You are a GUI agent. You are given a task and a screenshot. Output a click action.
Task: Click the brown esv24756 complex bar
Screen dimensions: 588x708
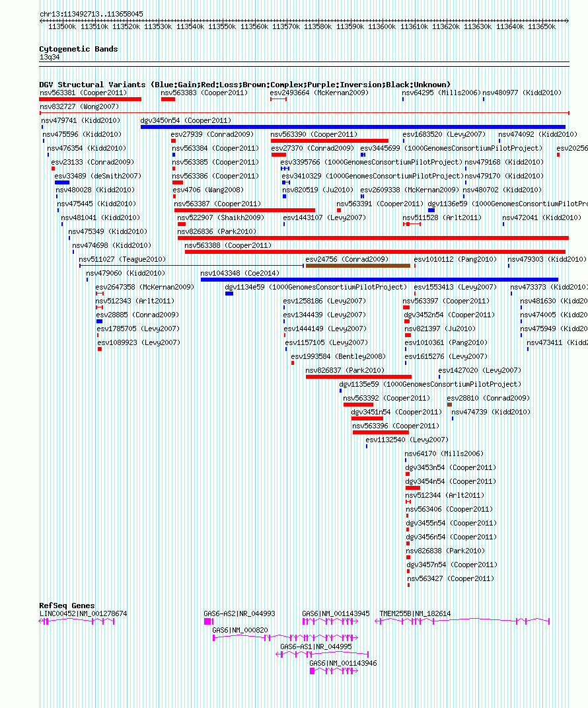pyautogui.click(x=358, y=266)
